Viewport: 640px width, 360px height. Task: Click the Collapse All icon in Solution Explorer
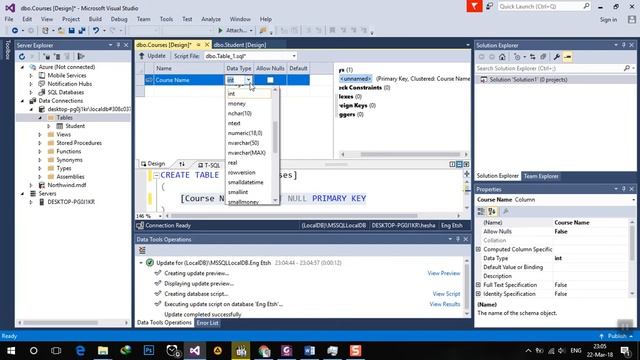pyautogui.click(x=543, y=57)
